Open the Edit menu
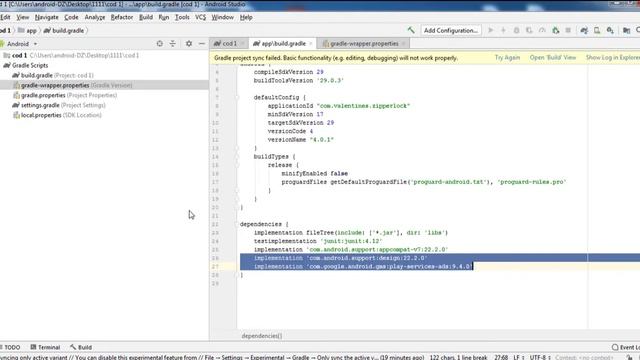 (x=5, y=17)
